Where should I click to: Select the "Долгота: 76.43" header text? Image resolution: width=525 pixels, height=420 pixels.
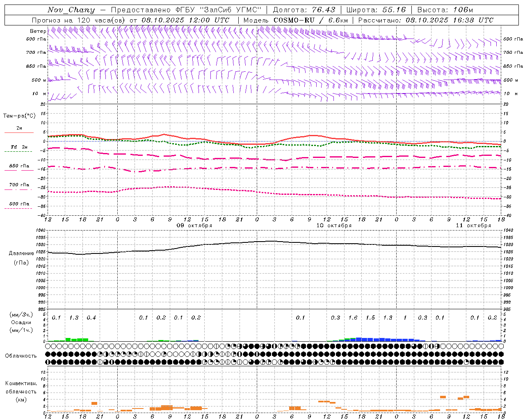click(x=304, y=10)
